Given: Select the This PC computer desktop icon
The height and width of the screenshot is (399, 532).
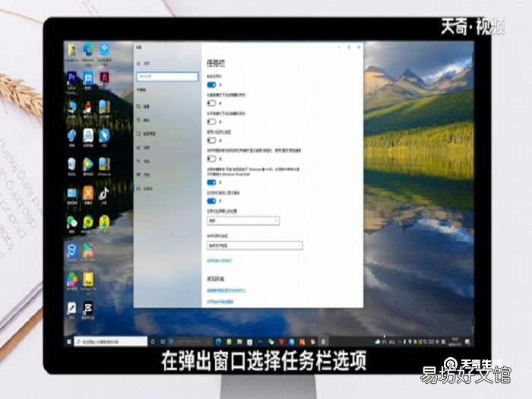Looking at the screenshot, I should (71, 109).
